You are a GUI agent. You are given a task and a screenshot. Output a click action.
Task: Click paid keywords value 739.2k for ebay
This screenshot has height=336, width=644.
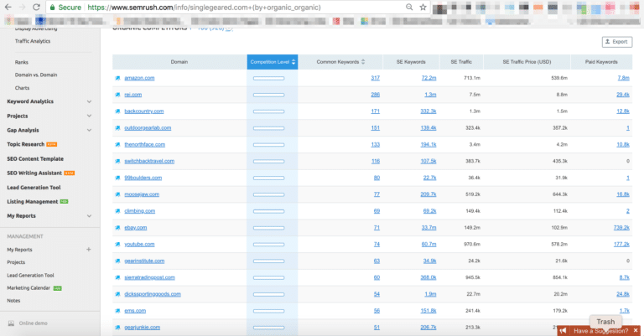click(621, 228)
